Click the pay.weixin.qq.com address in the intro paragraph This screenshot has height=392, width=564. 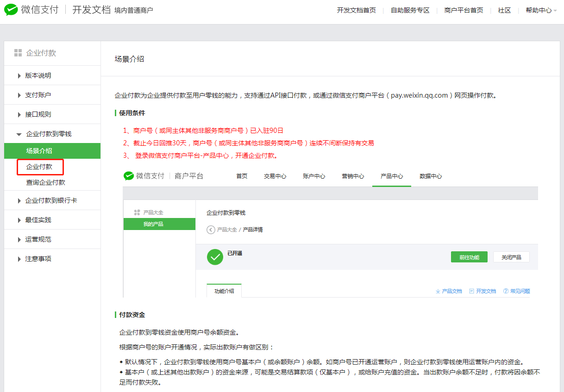420,95
